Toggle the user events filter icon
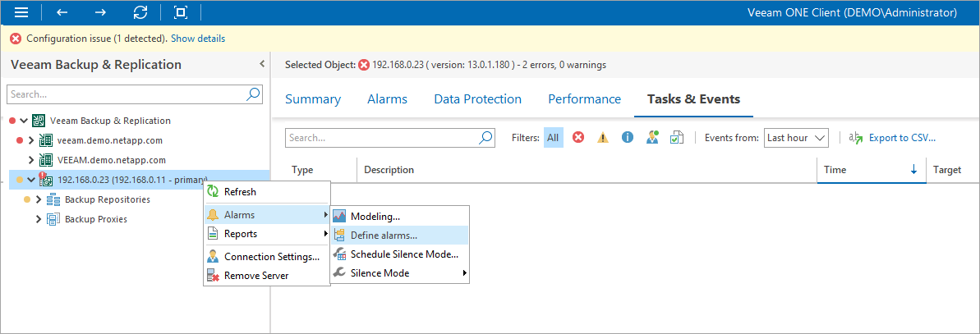The image size is (980, 334). pos(652,138)
